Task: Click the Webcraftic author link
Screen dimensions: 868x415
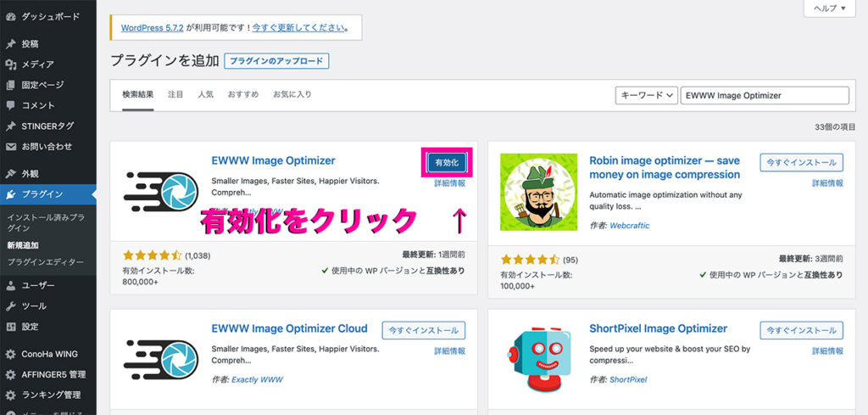Action: (630, 226)
